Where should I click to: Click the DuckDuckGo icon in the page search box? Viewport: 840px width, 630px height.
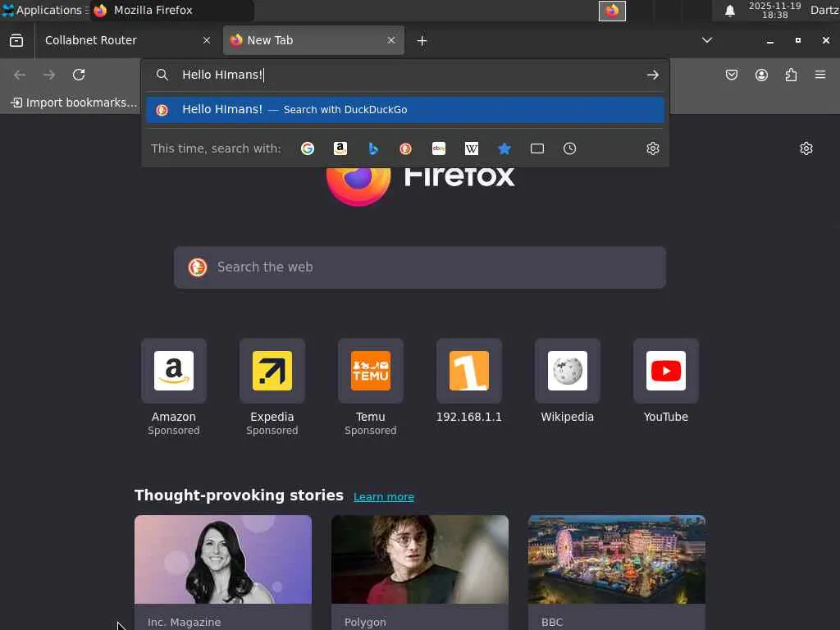tap(198, 267)
